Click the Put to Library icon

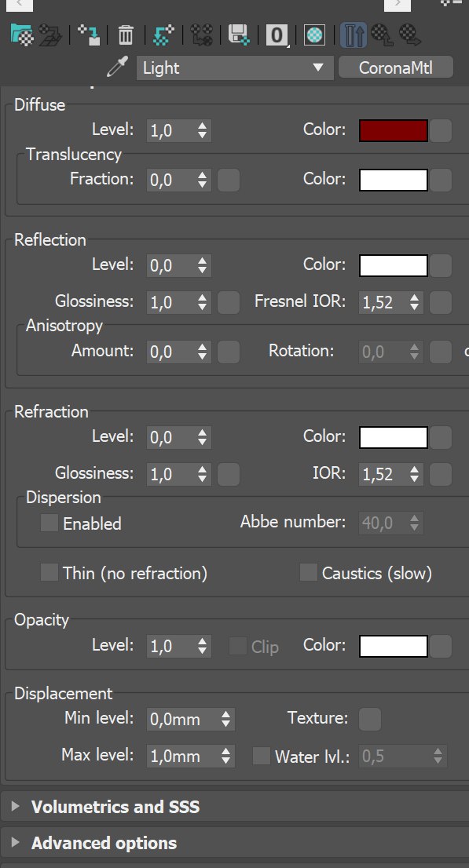(240, 35)
